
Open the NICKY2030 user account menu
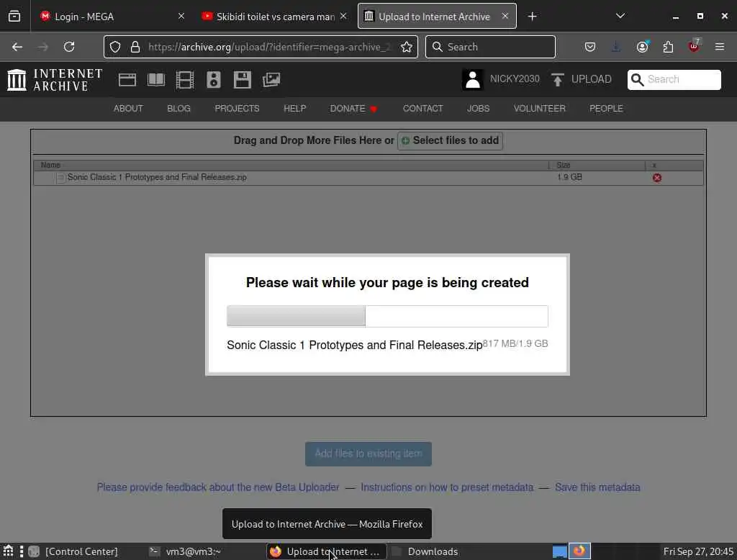(x=501, y=79)
